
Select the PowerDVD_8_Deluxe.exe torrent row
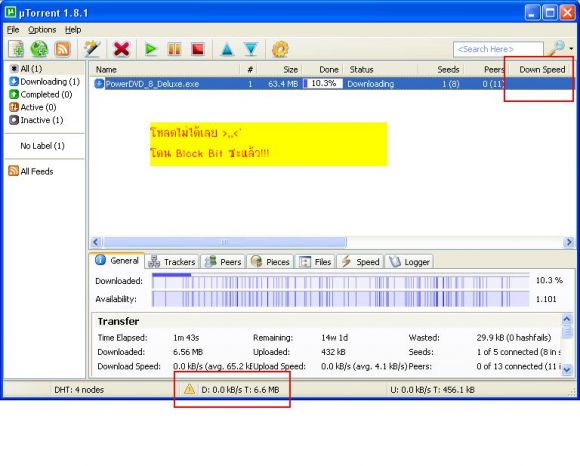pyautogui.click(x=333, y=84)
